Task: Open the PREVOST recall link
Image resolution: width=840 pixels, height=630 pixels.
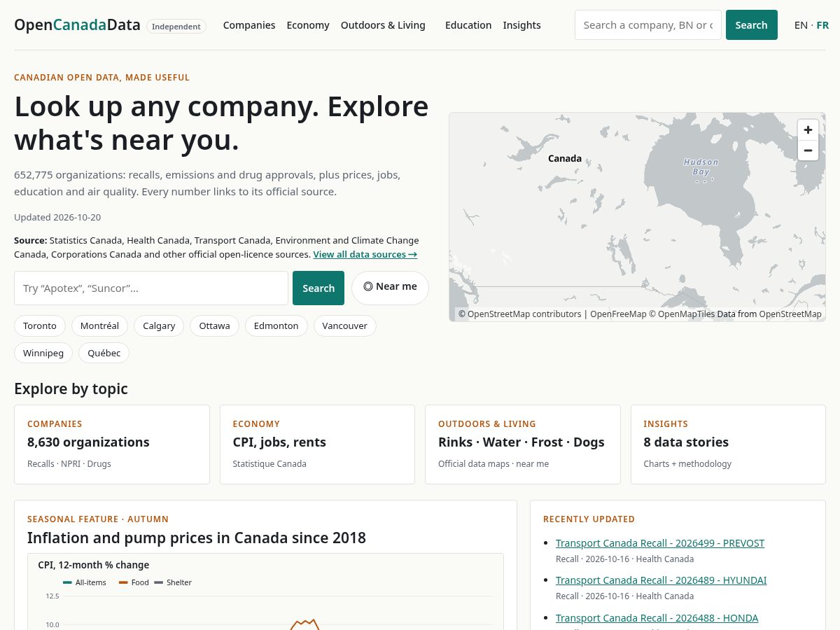Action: pos(660,543)
